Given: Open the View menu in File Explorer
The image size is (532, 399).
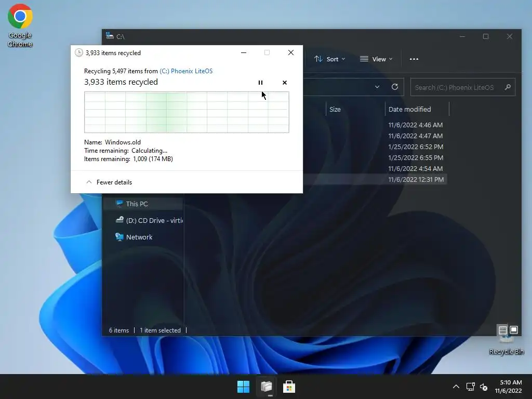Looking at the screenshot, I should pos(376,59).
